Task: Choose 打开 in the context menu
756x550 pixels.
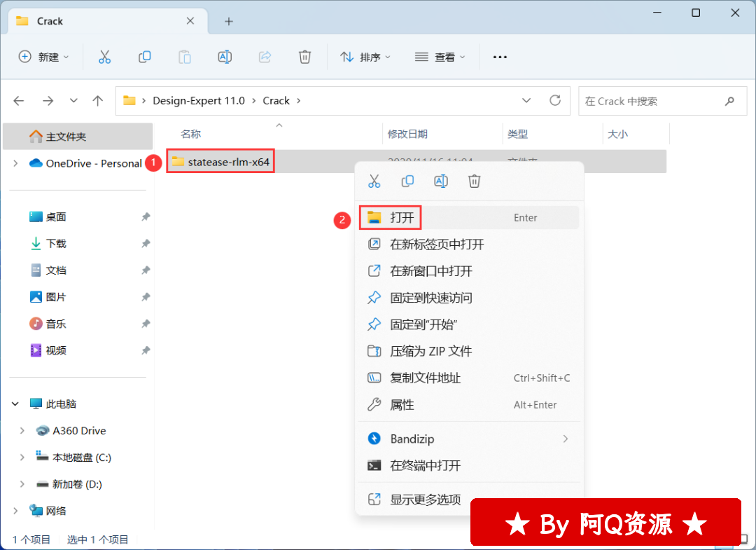Action: point(468,218)
